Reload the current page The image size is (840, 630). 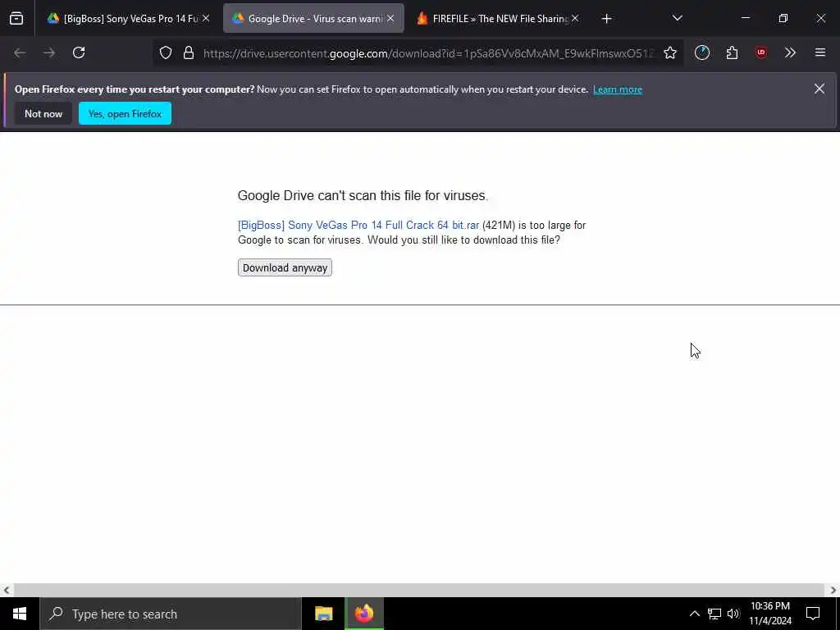(x=79, y=53)
